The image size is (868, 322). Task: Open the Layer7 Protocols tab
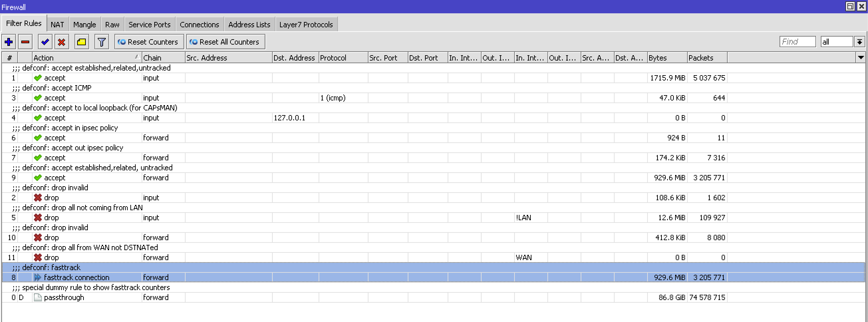[306, 24]
